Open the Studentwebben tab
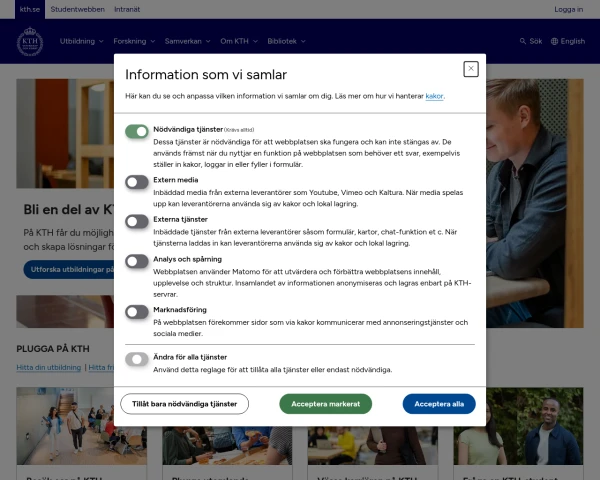The height and width of the screenshot is (480, 600). click(78, 9)
